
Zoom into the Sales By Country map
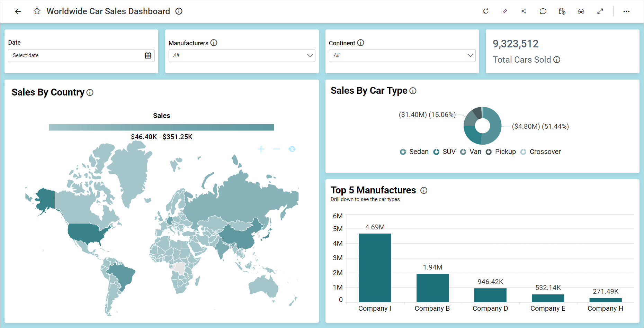click(261, 149)
